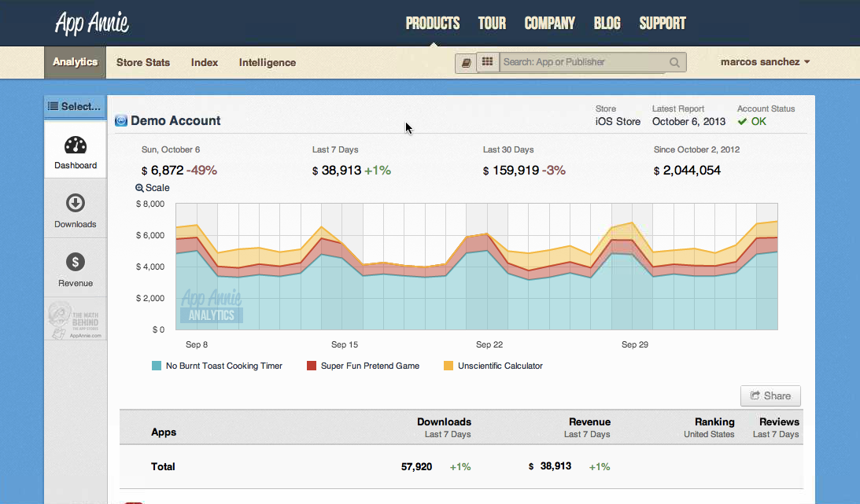This screenshot has width=860, height=504.
Task: Click into the App or Publisher search field
Action: point(583,62)
